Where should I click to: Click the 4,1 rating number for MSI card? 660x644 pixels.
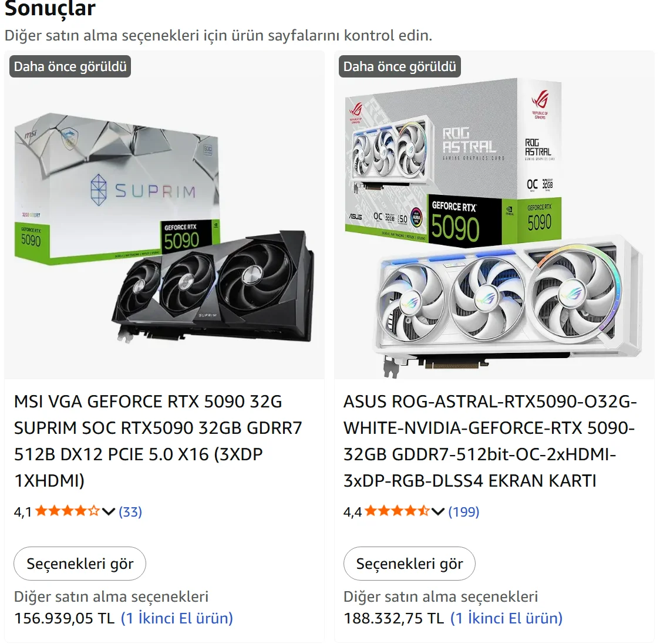click(23, 512)
